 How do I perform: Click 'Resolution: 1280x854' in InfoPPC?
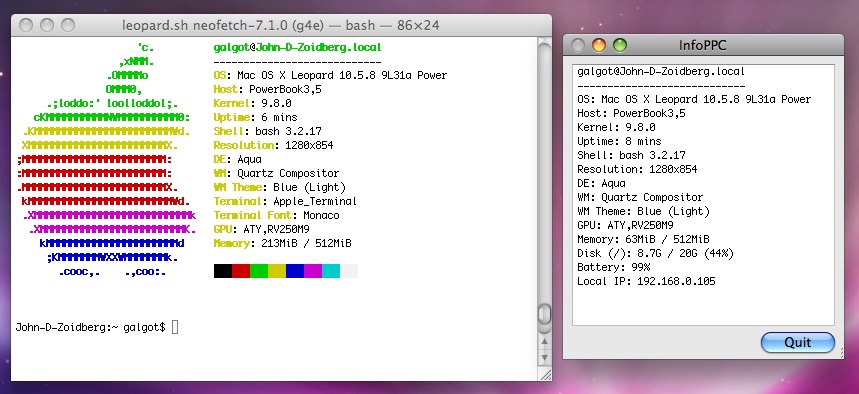[x=637, y=169]
